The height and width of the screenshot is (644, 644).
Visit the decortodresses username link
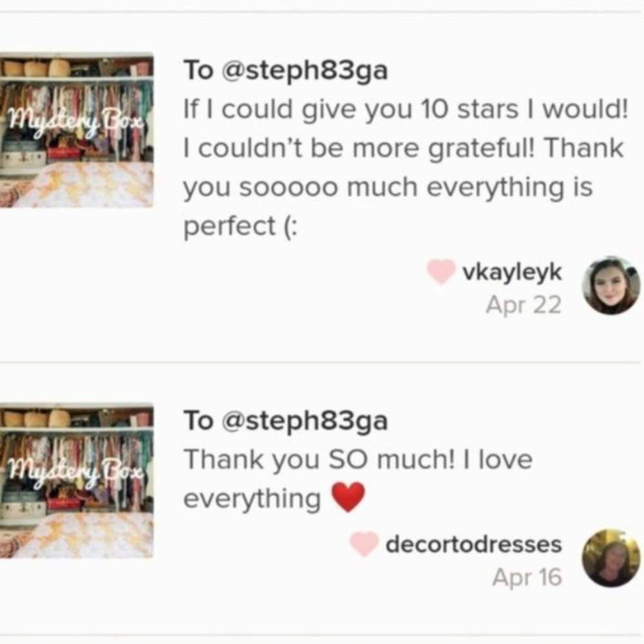(473, 545)
